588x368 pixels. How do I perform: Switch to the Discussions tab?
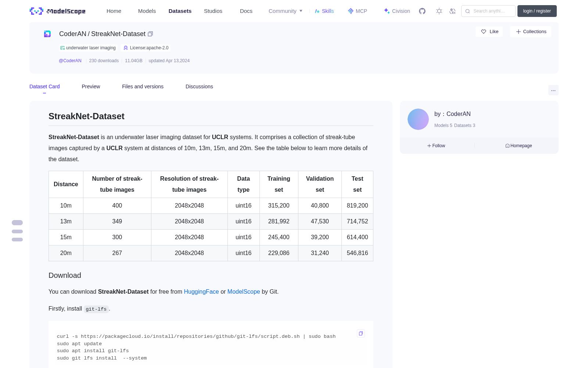click(x=199, y=86)
